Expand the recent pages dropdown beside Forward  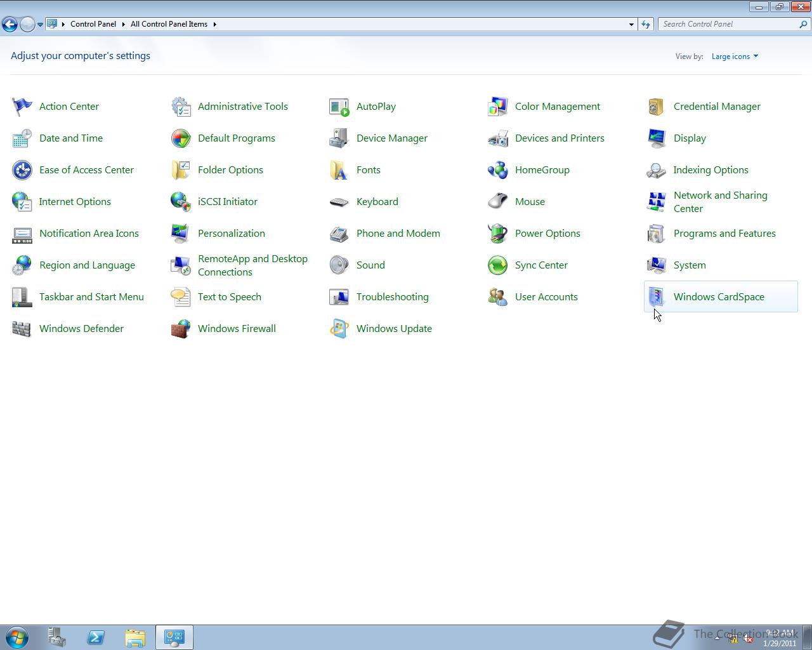[x=40, y=24]
